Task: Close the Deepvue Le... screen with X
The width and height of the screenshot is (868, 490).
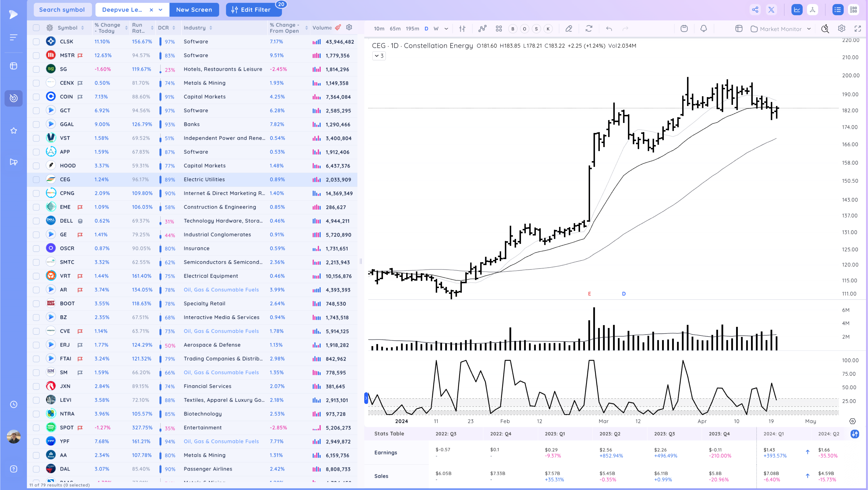Action: [x=151, y=10]
